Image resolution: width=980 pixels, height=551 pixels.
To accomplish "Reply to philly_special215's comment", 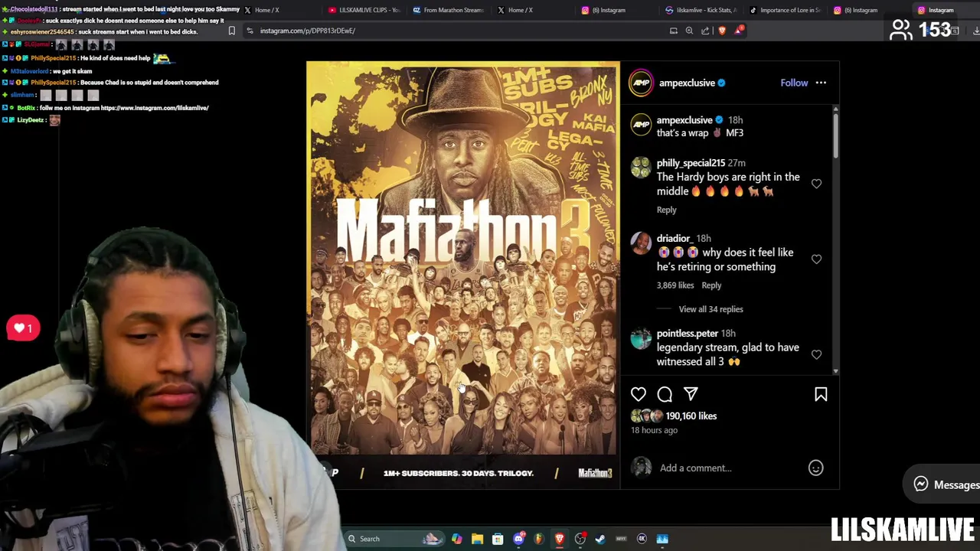I will coord(666,210).
